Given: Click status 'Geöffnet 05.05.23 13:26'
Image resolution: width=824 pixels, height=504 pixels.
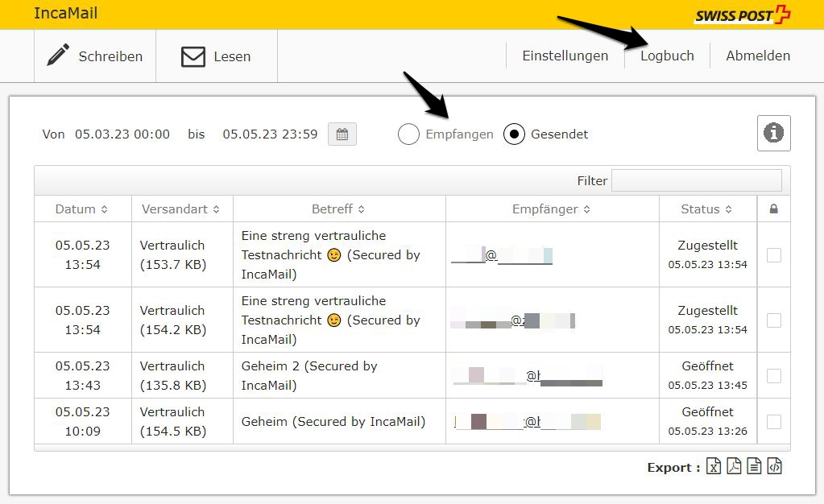Looking at the screenshot, I should coord(707,422).
